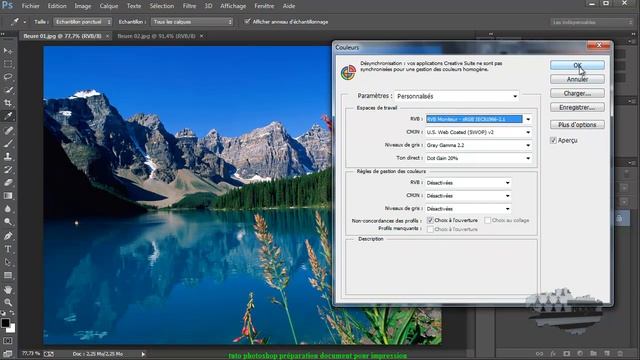Select the History Brush tool

(x=8, y=169)
